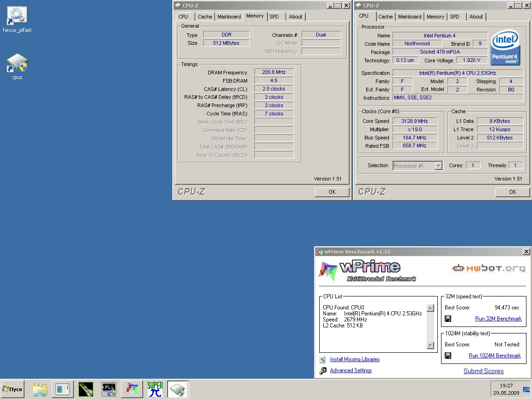Click the CPU List scroll down arrow
Image resolution: width=532 pixels, height=399 pixels.
pyautogui.click(x=430, y=345)
